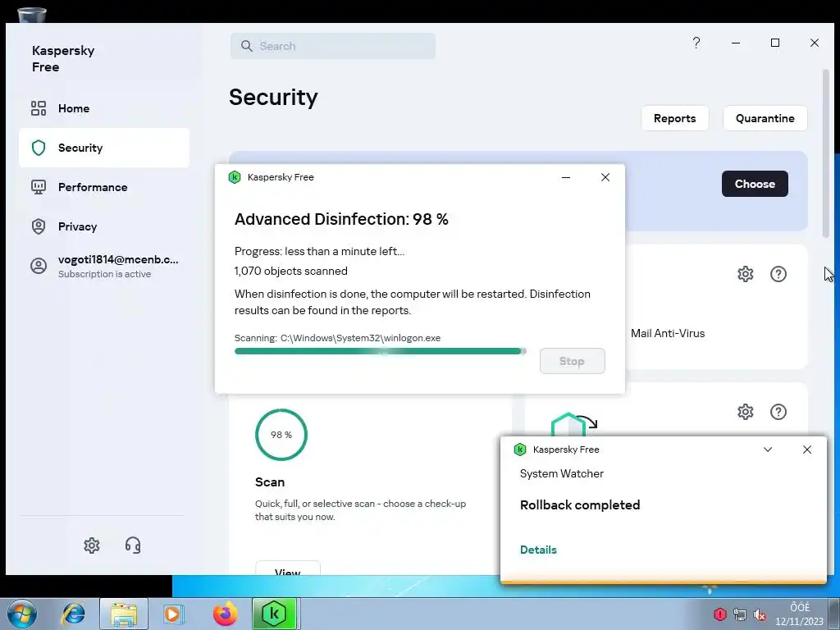Launch Firefox from the taskbar
The height and width of the screenshot is (630, 840).
coord(225,614)
